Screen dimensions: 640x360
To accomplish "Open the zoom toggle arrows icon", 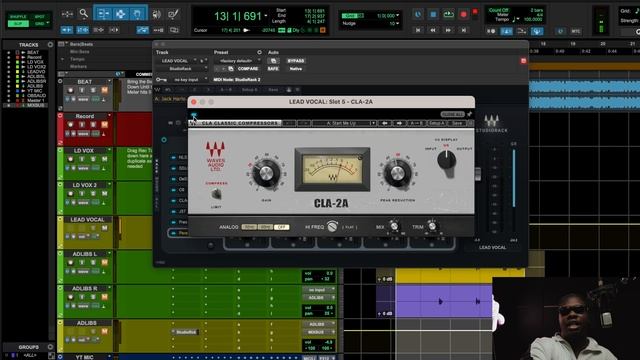I will (x=67, y=14).
